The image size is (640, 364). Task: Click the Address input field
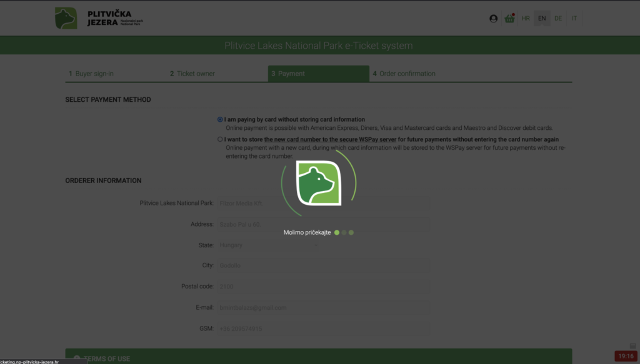[x=322, y=224]
